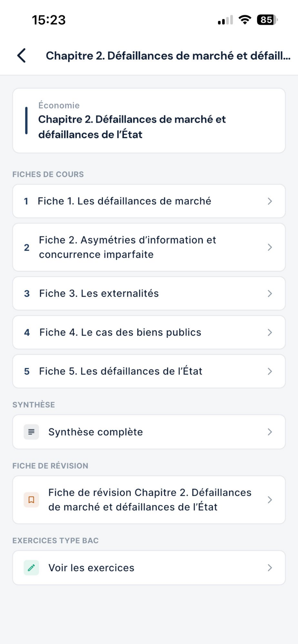Image resolution: width=298 pixels, height=644 pixels.
Task: Tap the 15:23 clock in status bar
Action: (49, 20)
